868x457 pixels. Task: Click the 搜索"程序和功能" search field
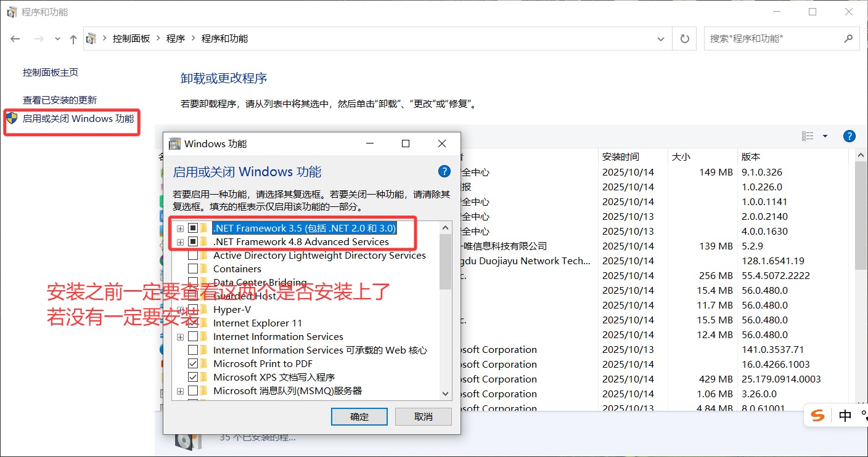774,38
